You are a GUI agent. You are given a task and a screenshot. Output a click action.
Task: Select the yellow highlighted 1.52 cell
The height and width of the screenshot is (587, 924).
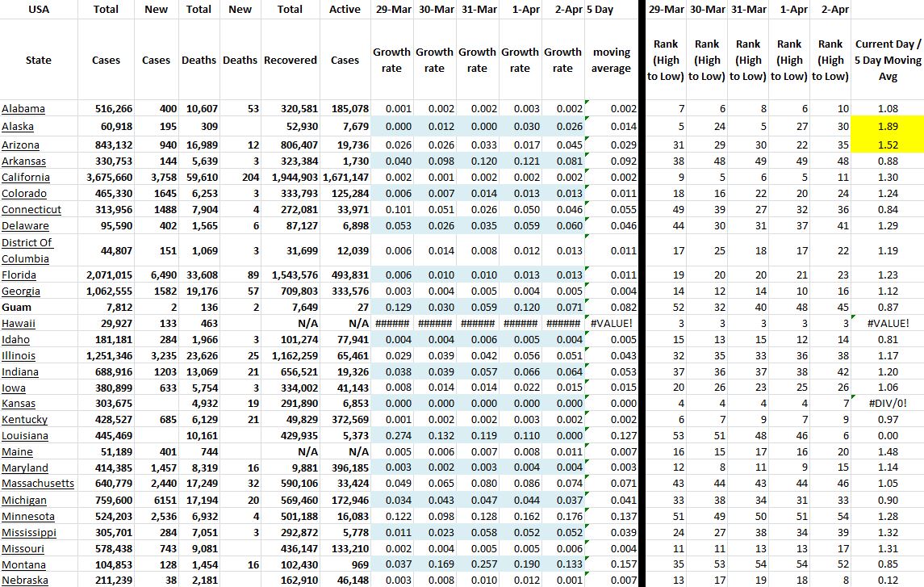click(887, 145)
